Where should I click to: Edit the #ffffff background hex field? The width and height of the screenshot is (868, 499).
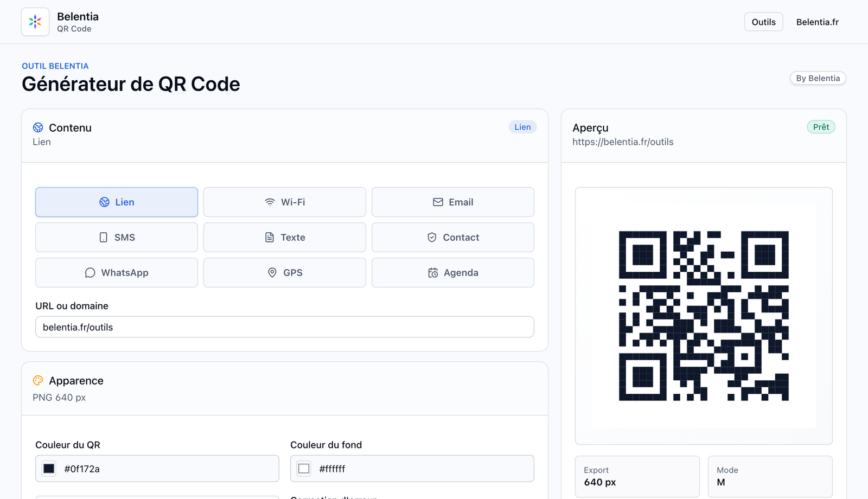point(412,469)
